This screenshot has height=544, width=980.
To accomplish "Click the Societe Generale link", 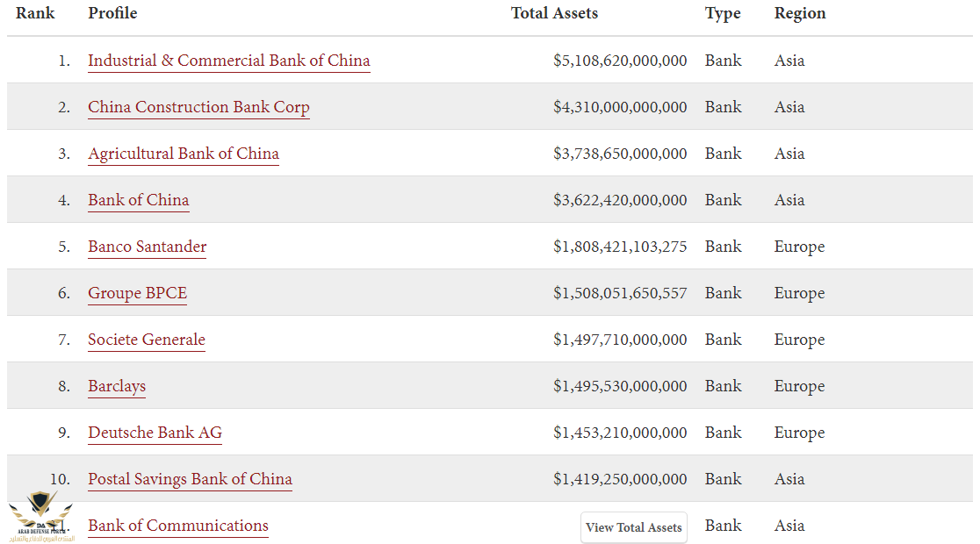I will (146, 340).
